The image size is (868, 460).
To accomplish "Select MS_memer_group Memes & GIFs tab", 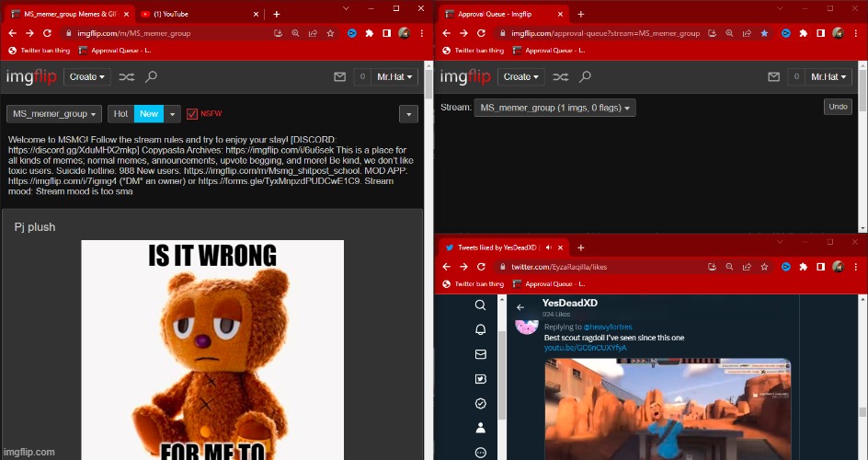I will tap(69, 15).
